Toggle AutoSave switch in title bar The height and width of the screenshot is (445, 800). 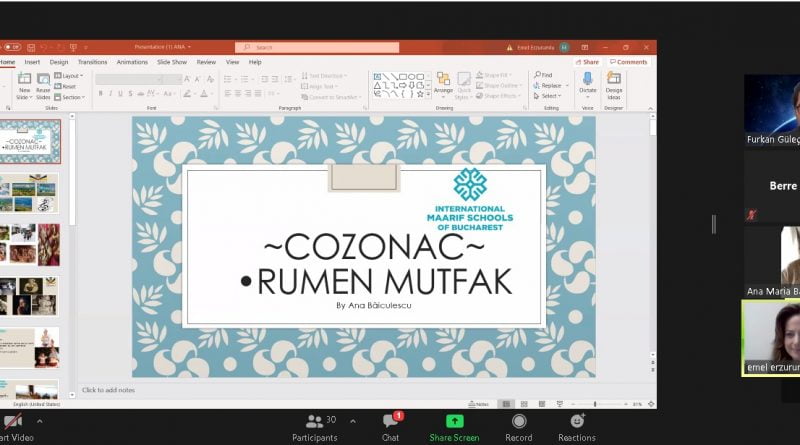11,47
